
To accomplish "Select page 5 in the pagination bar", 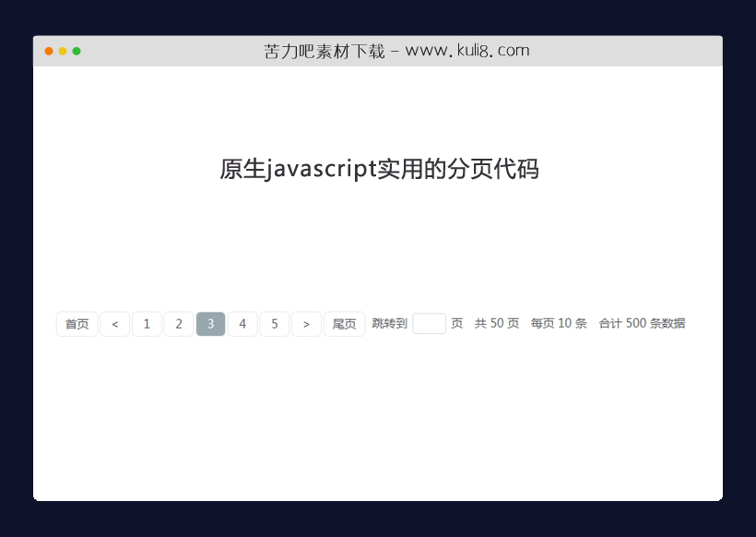I will point(275,324).
